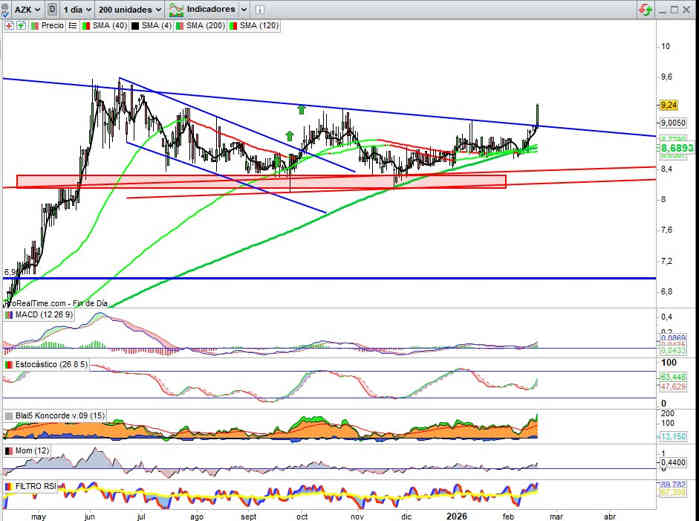Click the pin icon at top-left corner

point(5,9)
